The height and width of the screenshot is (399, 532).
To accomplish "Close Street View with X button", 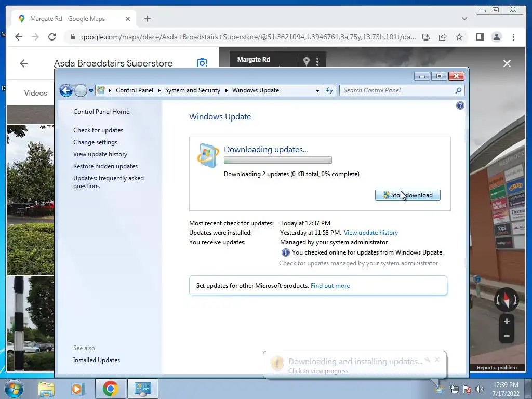I will coord(507,63).
